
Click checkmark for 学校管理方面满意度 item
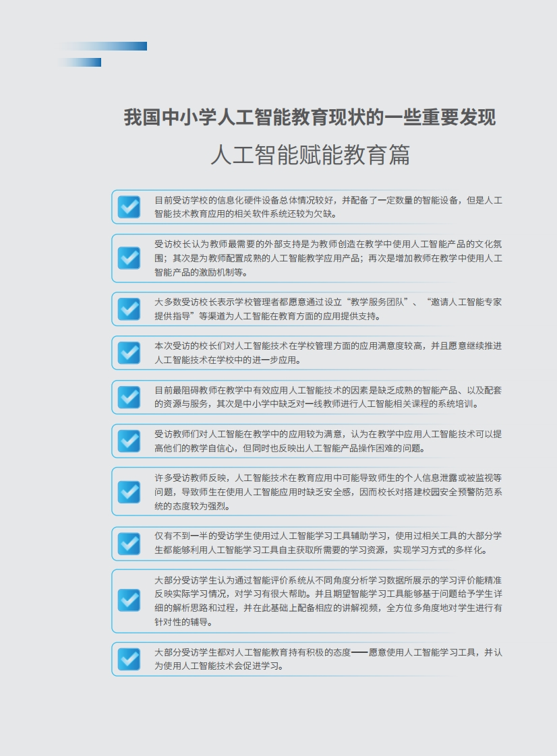point(129,353)
